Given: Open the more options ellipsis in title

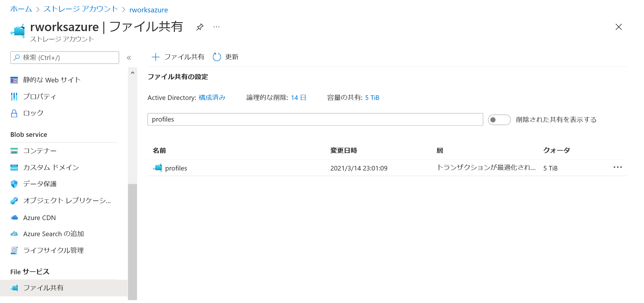Looking at the screenshot, I should (216, 27).
